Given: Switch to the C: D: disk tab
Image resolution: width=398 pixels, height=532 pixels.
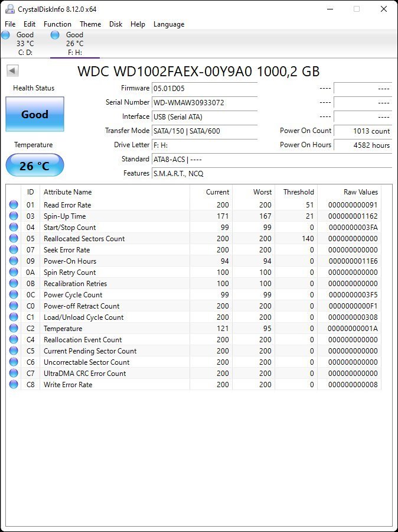Looking at the screenshot, I should tap(25, 44).
